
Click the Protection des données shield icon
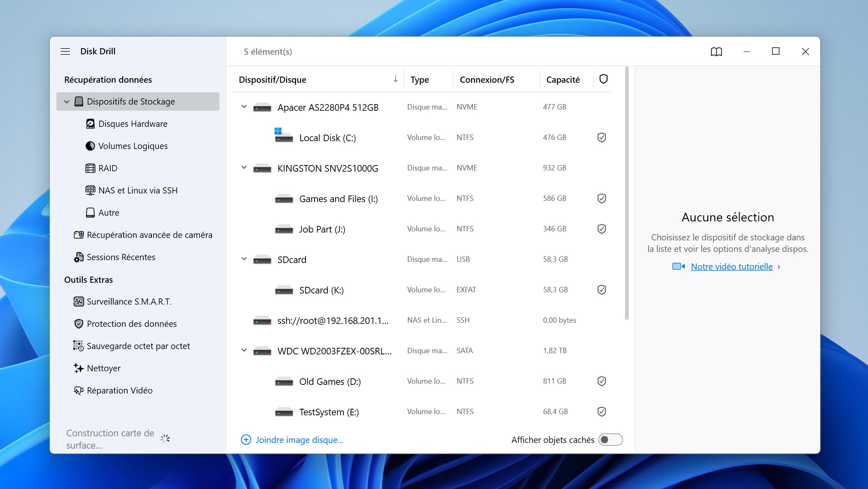(79, 324)
